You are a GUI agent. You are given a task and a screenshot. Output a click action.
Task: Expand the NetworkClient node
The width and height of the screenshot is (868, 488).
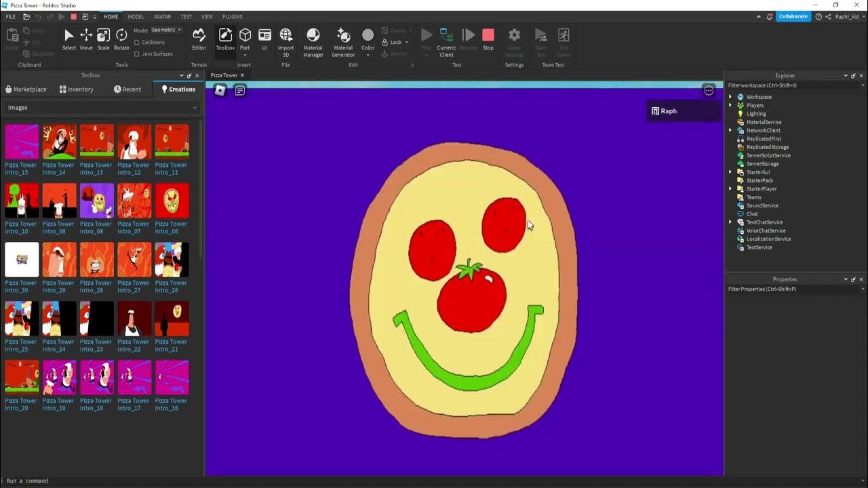[730, 130]
